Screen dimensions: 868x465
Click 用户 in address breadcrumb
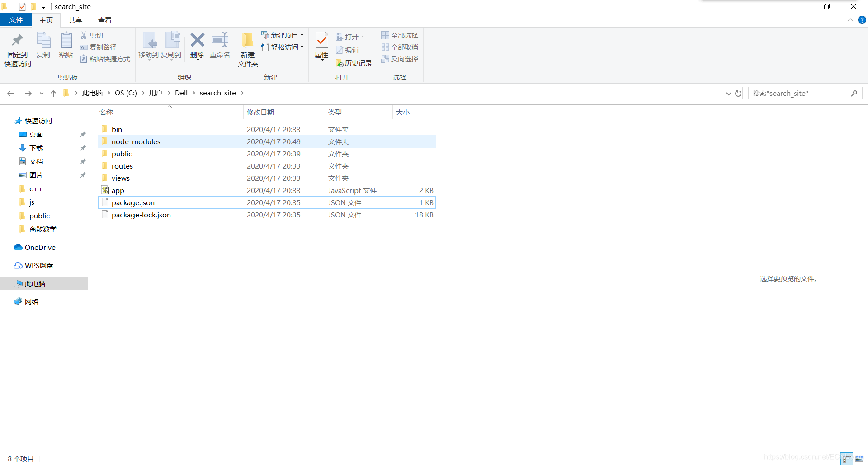156,93
